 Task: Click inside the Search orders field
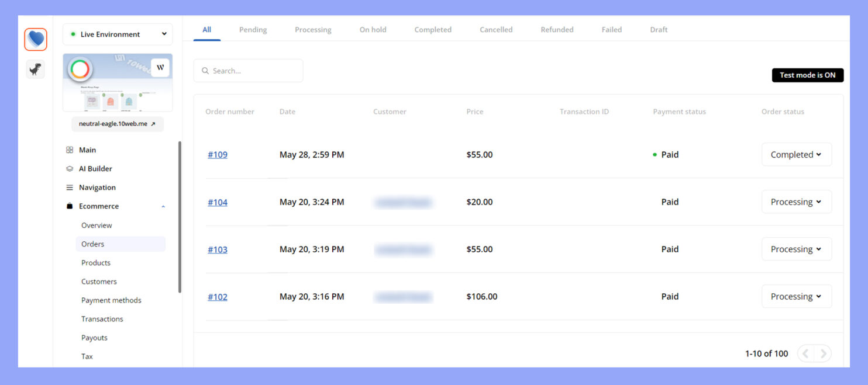click(x=248, y=70)
